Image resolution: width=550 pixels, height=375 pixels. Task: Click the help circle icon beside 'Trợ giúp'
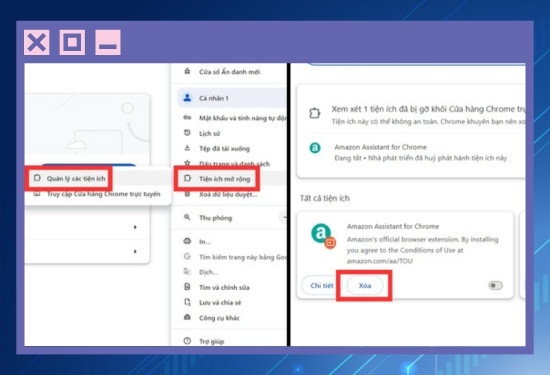coord(187,341)
